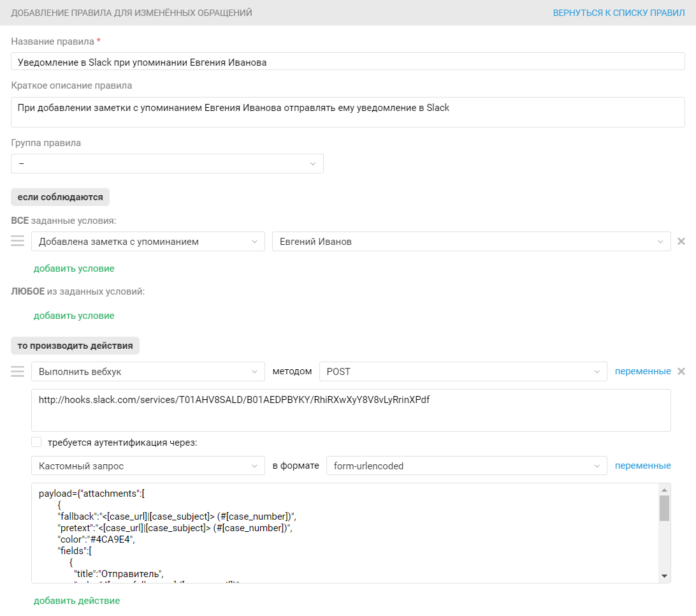The height and width of the screenshot is (616, 696).
Task: Delete the Выполнить вебхук action
Action: point(681,372)
